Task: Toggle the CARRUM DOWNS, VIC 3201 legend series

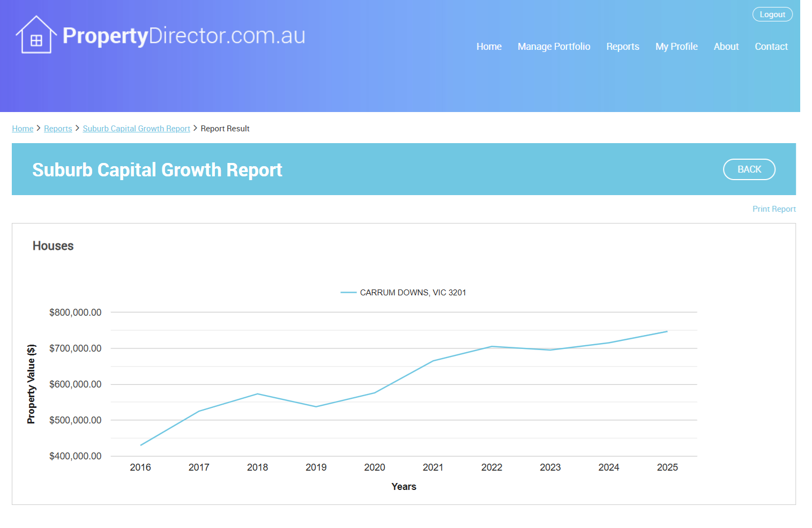Action: 413,293
